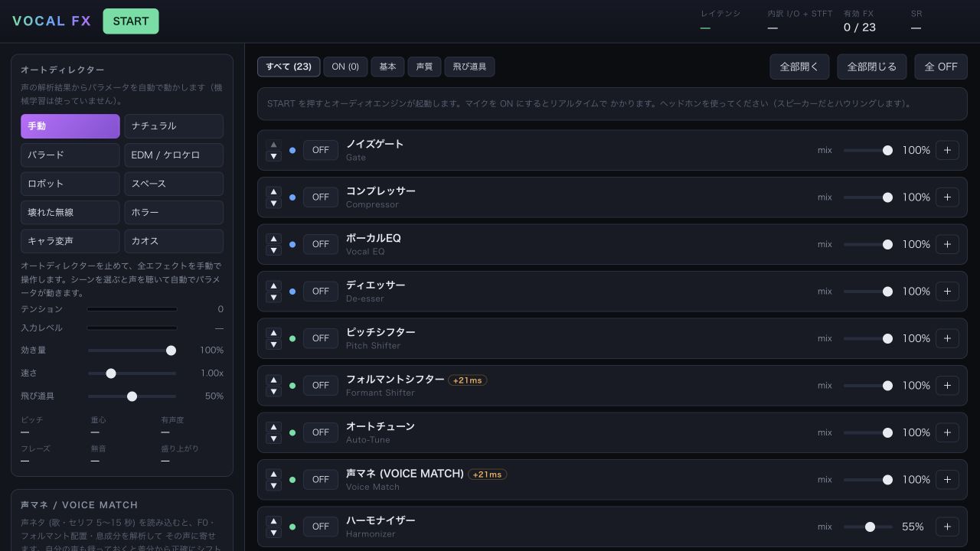Select the ロボット scene preset
980x551 pixels.
[70, 184]
